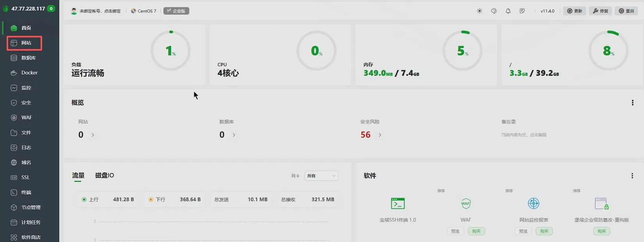The height and width of the screenshot is (242, 644).
Task: Toggle the 下行 downstream traffic indicator
Action: [x=151, y=200]
